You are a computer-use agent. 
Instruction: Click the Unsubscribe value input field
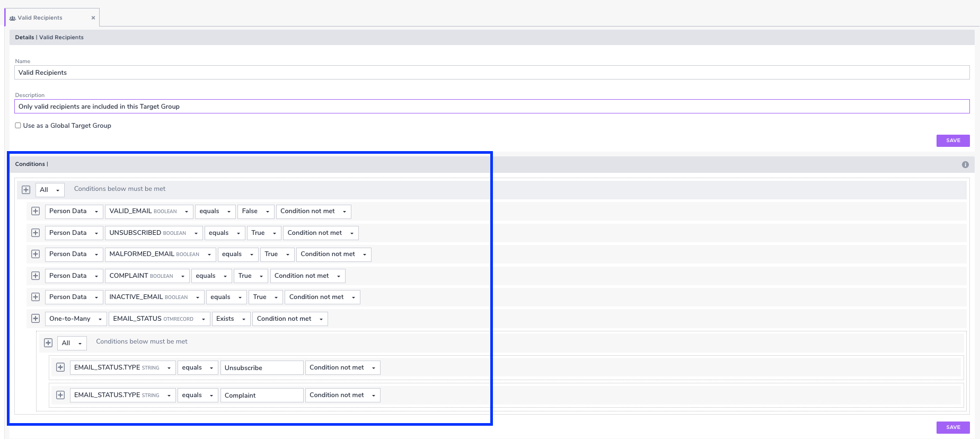pos(262,368)
